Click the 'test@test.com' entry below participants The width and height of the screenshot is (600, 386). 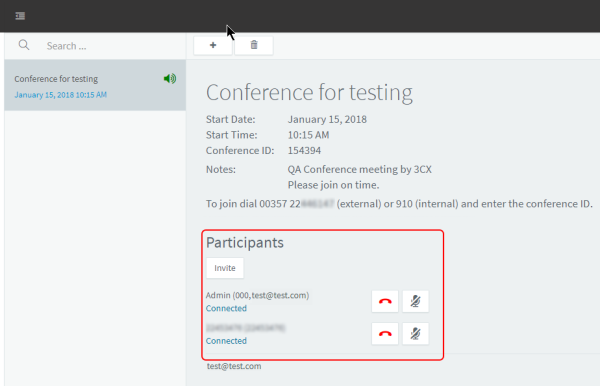(234, 366)
